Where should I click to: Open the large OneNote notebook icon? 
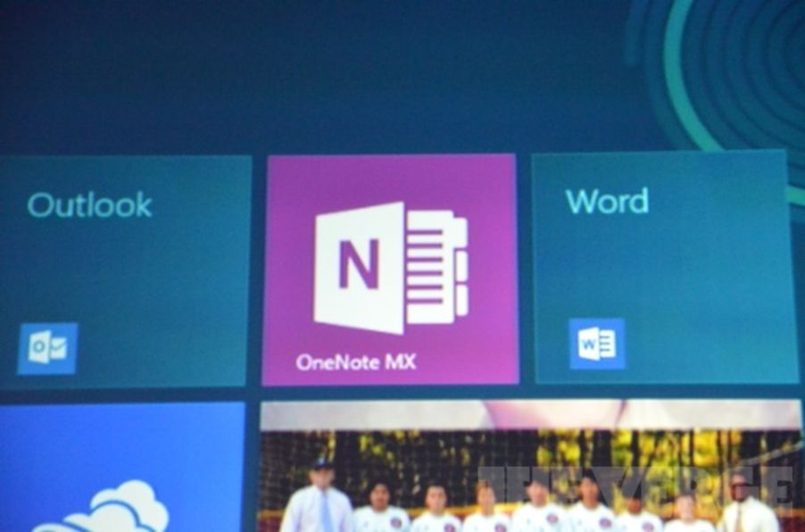click(390, 268)
